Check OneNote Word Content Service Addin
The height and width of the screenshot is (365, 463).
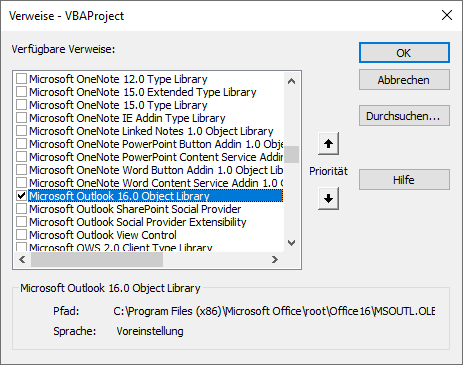click(x=22, y=183)
